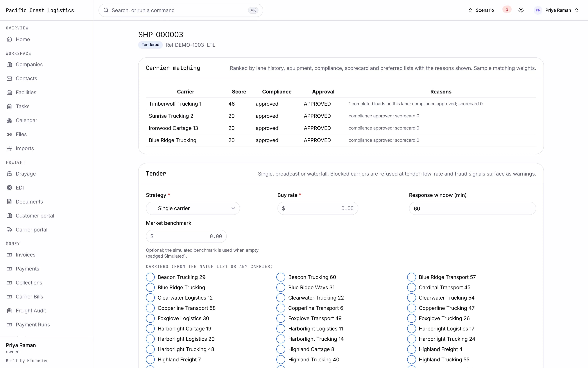This screenshot has width=588, height=368.
Task: Open the Scenario switcher
Action: click(x=481, y=10)
